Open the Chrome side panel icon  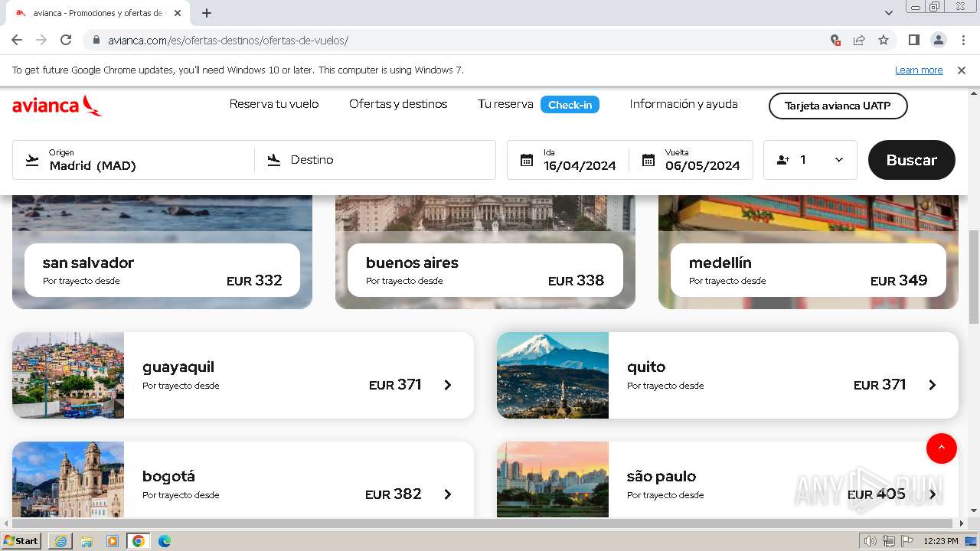click(913, 40)
